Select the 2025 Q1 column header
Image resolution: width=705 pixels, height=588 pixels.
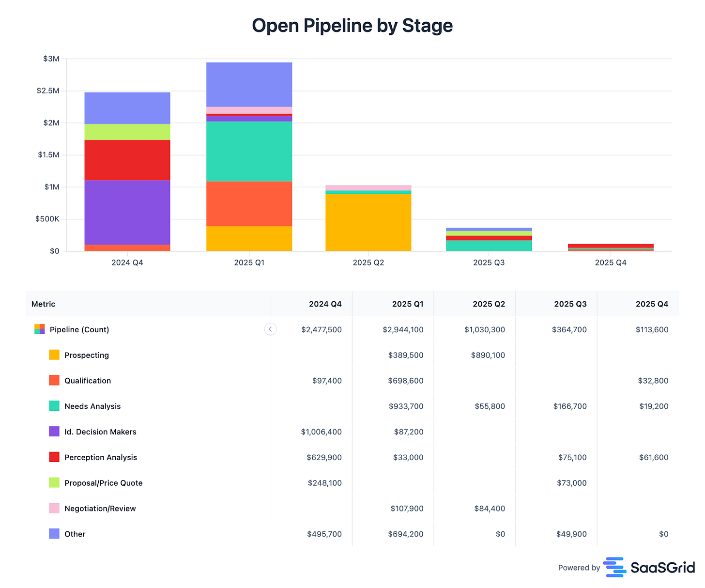click(407, 304)
